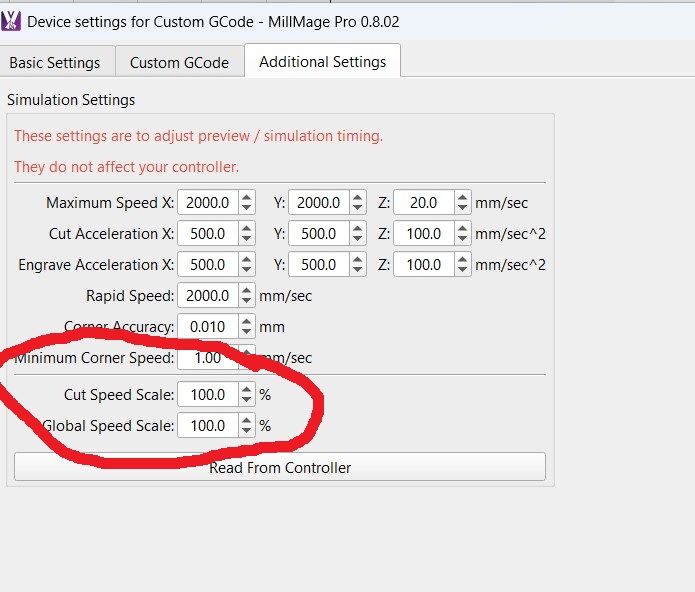Edit the Engrave Acceleration Y field
695x592 pixels.
tap(319, 265)
